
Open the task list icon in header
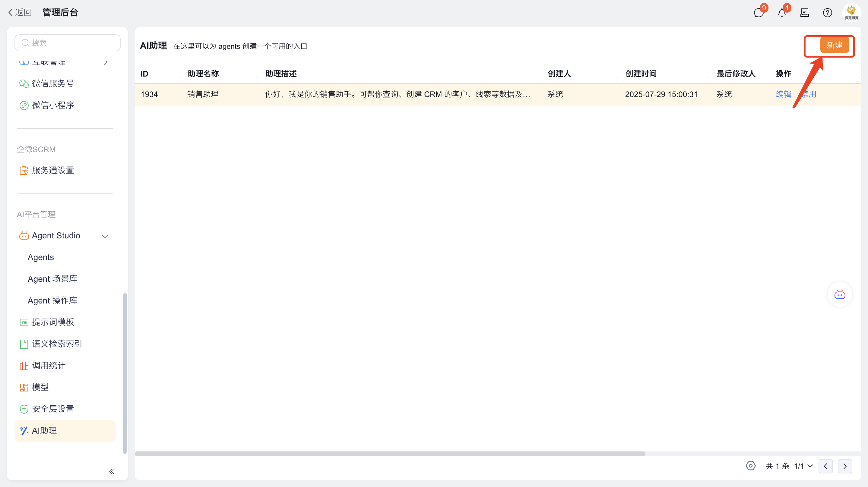(x=805, y=13)
